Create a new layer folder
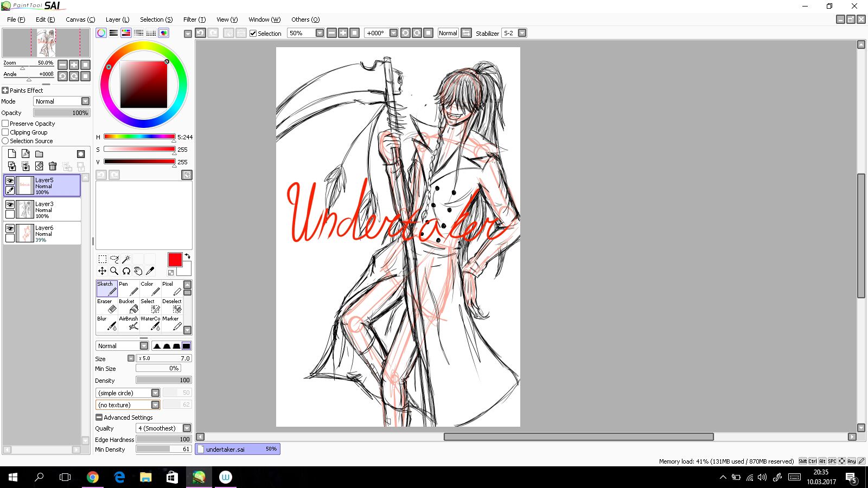This screenshot has height=488, width=868. [x=39, y=153]
